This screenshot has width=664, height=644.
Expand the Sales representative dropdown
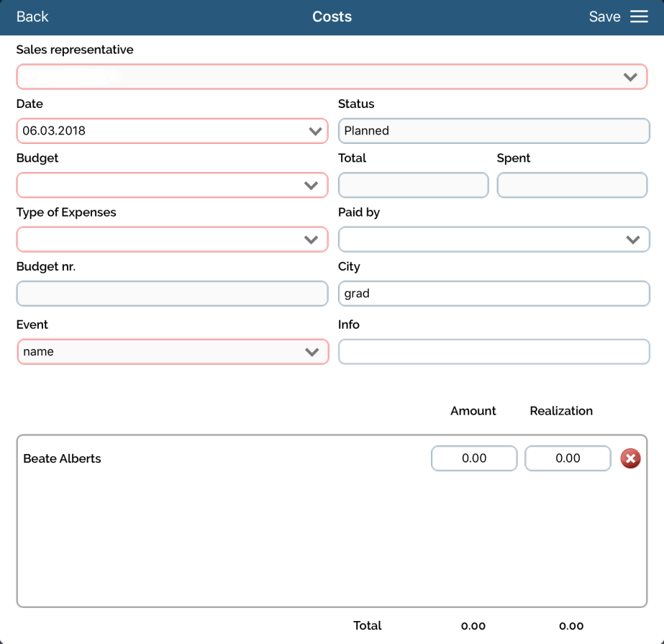point(332,77)
